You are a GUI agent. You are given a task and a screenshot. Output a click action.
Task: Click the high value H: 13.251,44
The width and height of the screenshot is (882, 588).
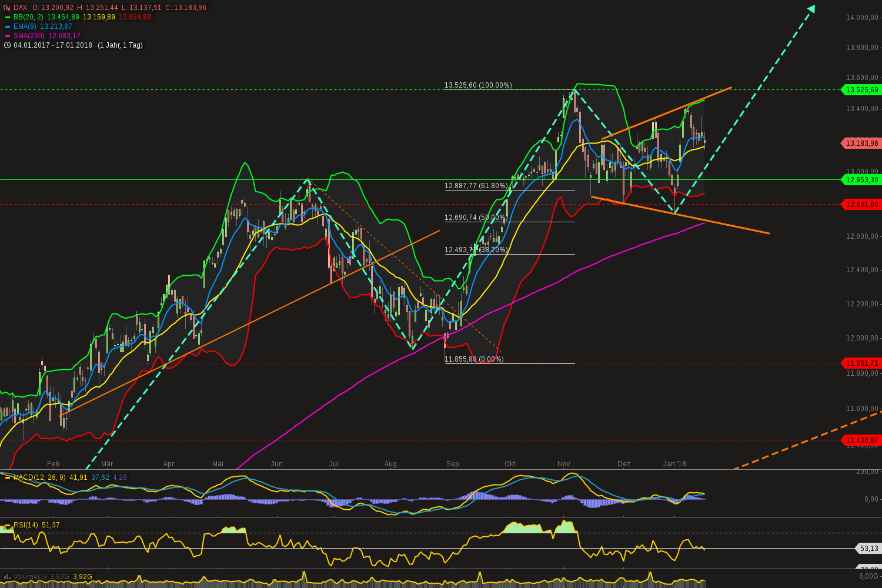click(98, 8)
